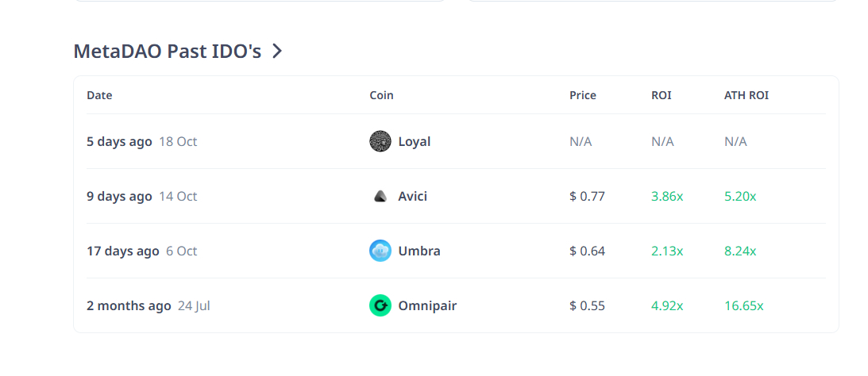This screenshot has width=868, height=376.
Task: Open the Loyal coin name link
Action: [414, 141]
